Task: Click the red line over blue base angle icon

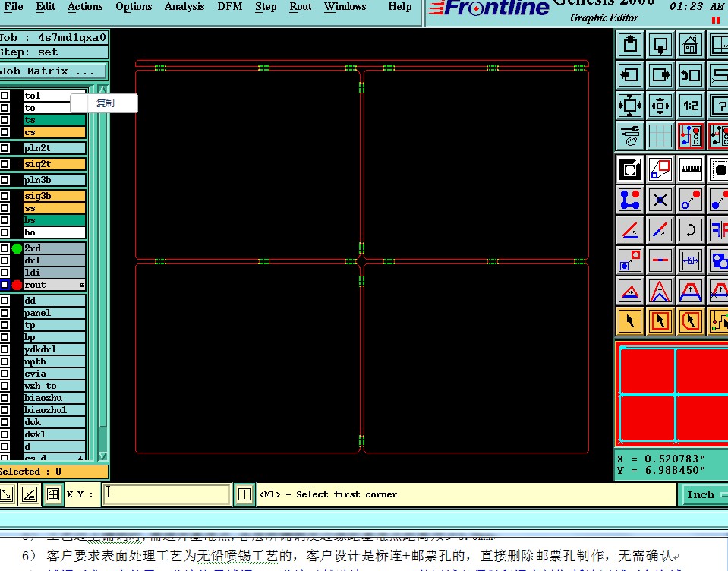Action: click(630, 230)
